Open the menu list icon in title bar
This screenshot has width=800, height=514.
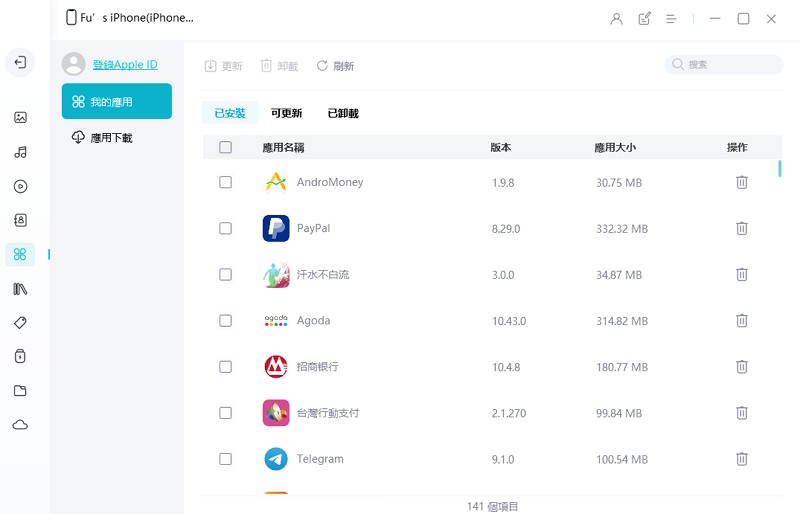(672, 19)
